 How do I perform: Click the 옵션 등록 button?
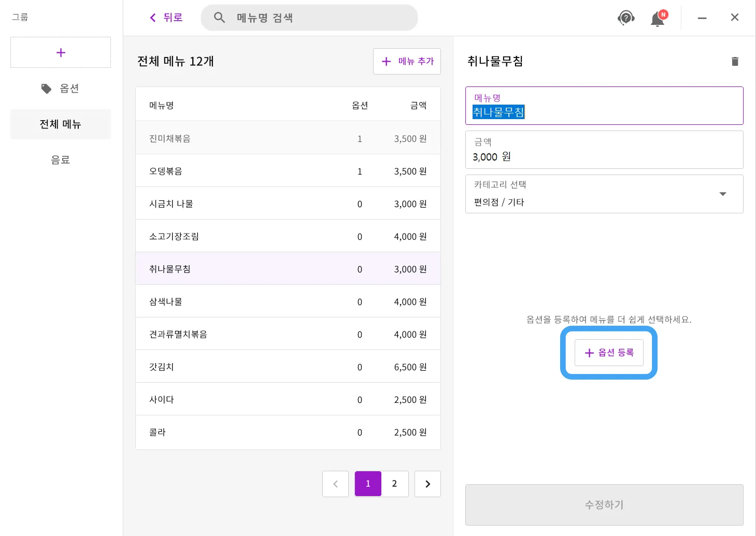click(609, 353)
